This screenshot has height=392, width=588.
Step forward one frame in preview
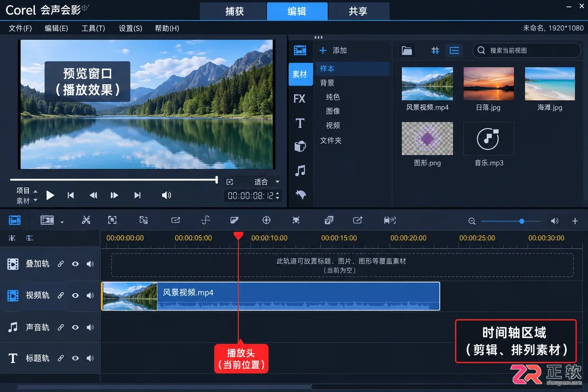coord(114,195)
